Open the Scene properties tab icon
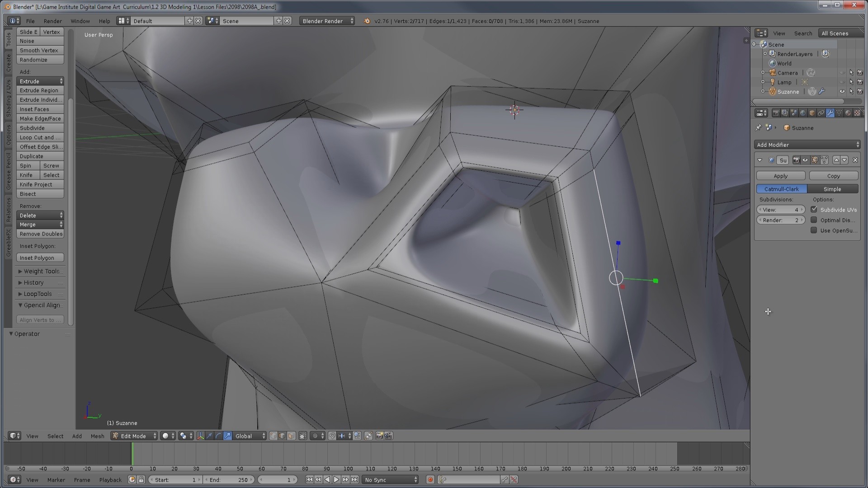 click(794, 113)
